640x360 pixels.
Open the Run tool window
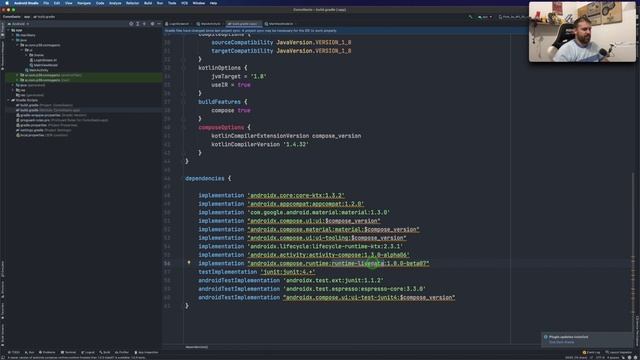(x=29, y=352)
